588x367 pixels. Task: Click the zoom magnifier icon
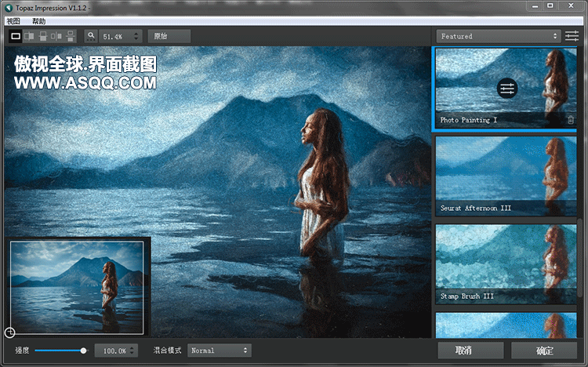[91, 36]
